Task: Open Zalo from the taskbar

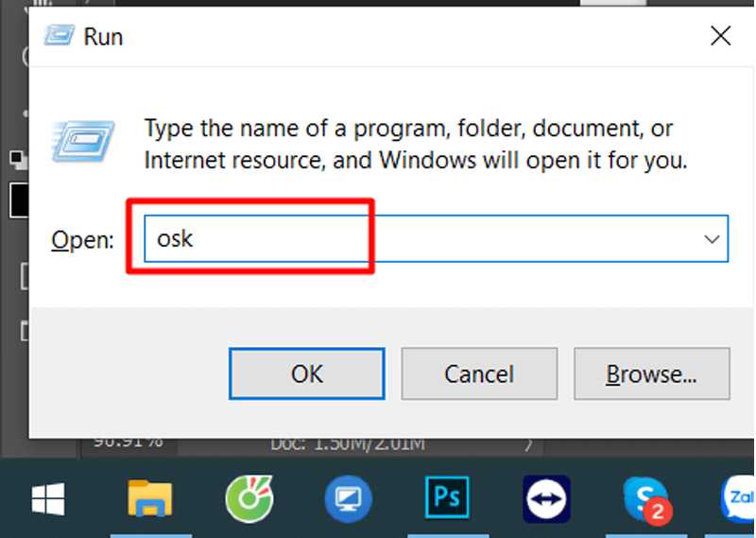Action: point(738,499)
